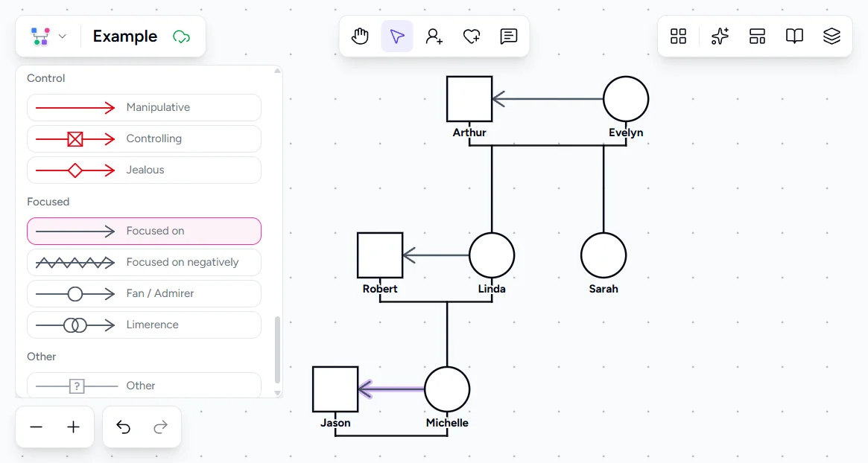Select Michelle's circle node
868x463 pixels.
[x=447, y=389]
